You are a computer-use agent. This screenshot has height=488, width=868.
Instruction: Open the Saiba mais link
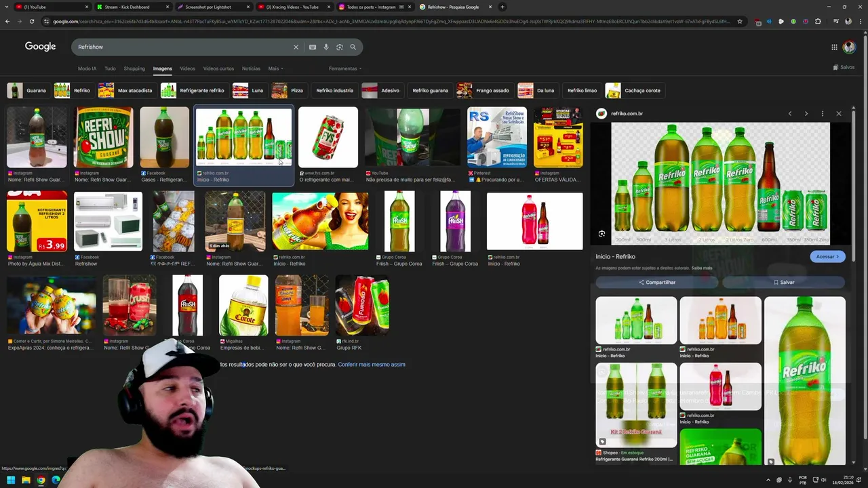(702, 268)
